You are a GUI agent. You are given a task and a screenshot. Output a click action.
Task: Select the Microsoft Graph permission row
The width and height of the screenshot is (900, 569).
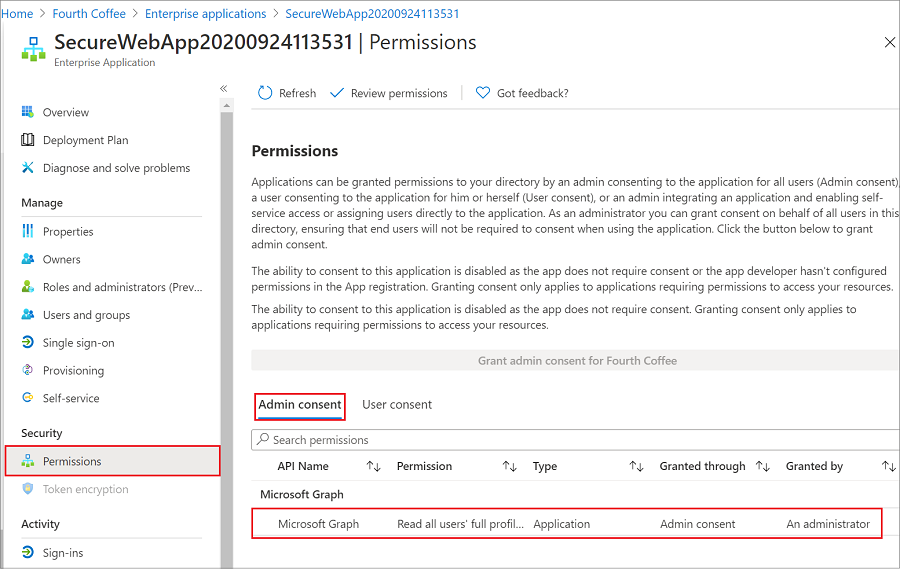(x=567, y=524)
